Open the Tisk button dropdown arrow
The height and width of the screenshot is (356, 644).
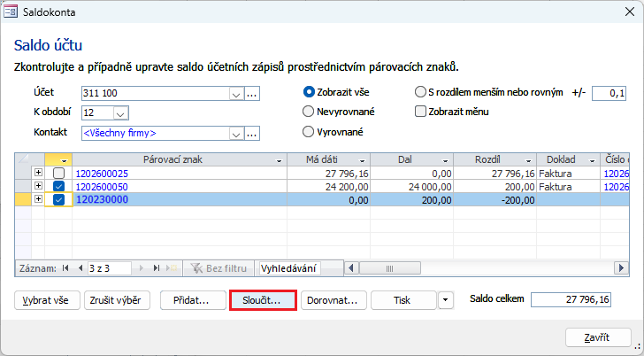[x=446, y=300]
